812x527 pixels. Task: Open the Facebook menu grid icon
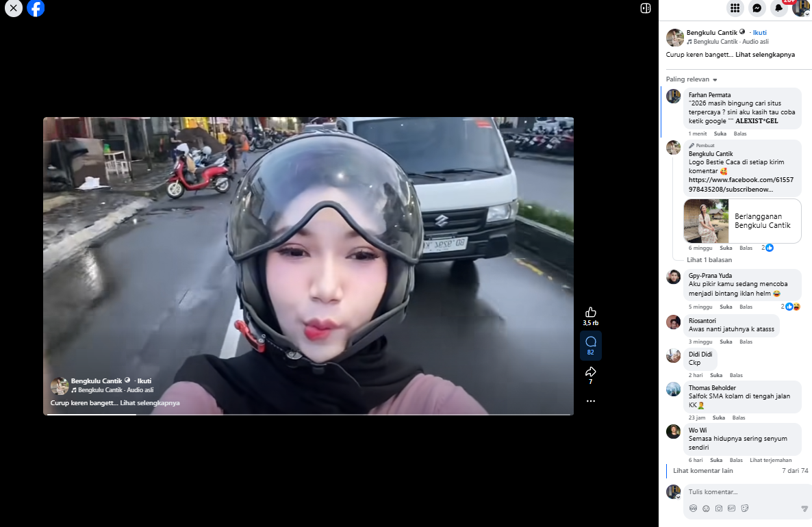click(x=735, y=8)
